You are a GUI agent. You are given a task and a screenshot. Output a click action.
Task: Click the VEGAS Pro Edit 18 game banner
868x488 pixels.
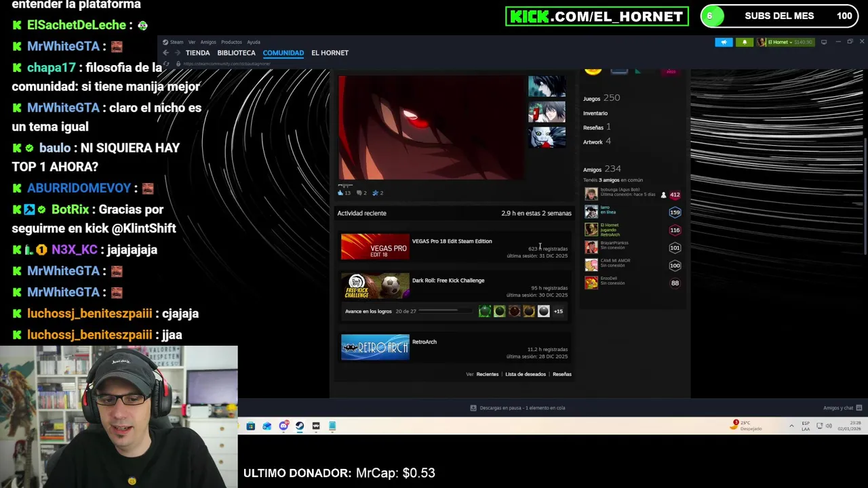coord(375,247)
